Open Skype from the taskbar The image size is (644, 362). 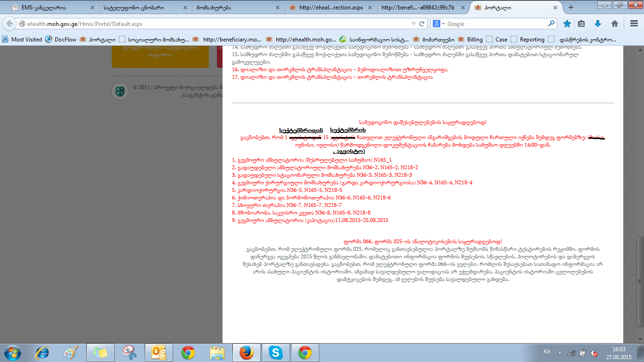[x=275, y=352]
